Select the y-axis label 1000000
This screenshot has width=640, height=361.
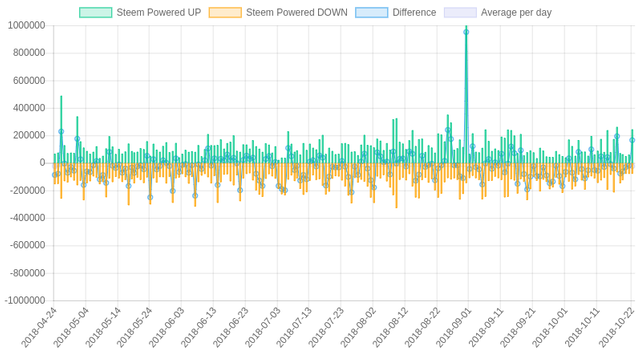tap(26, 26)
